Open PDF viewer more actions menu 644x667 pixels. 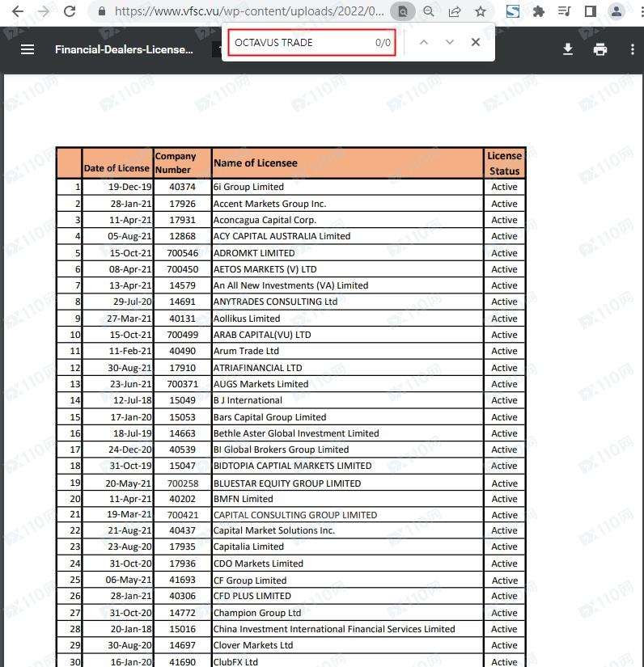click(x=632, y=49)
